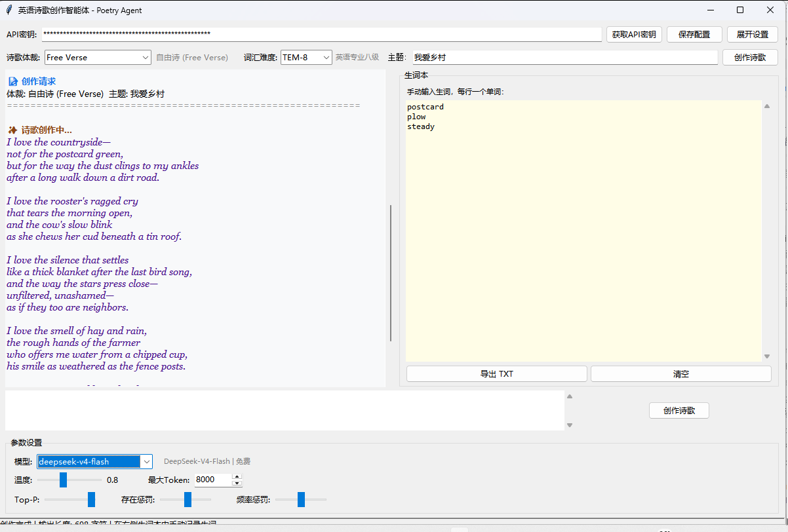Image resolution: width=788 pixels, height=532 pixels.
Task: Export vocabulary with 导出 TXT button
Action: pyautogui.click(x=497, y=374)
